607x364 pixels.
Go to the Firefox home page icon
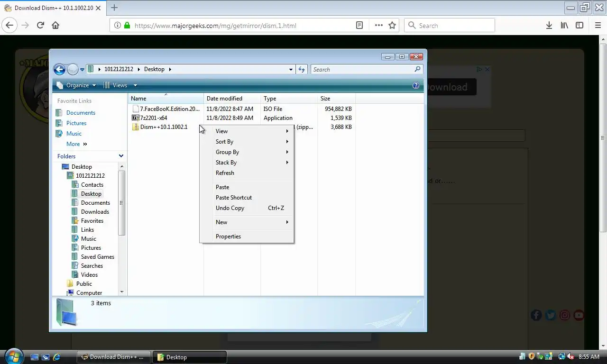55,25
